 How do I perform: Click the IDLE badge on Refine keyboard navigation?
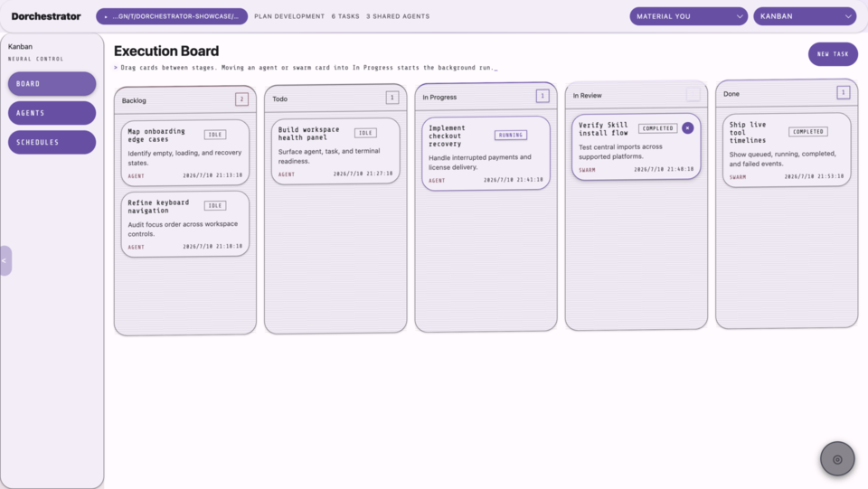[x=215, y=206]
